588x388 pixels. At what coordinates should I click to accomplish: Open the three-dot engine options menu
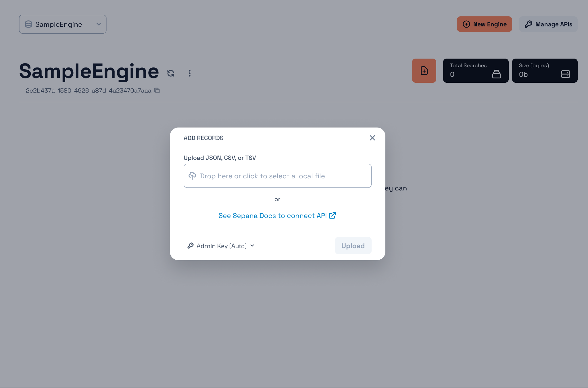189,73
